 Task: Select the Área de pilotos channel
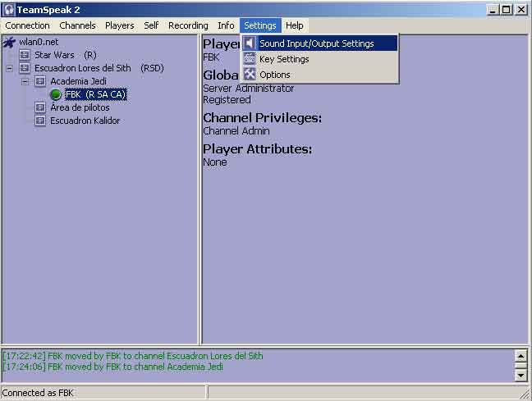pos(80,107)
